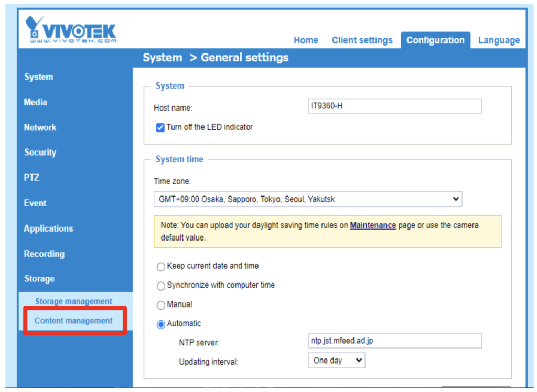Click the Host name input field

click(395, 106)
